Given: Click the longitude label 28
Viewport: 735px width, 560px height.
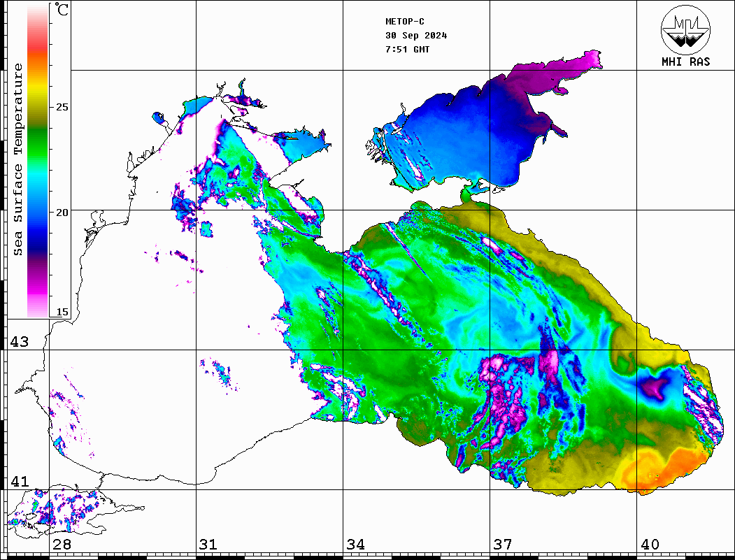Looking at the screenshot, I should pos(62,544).
